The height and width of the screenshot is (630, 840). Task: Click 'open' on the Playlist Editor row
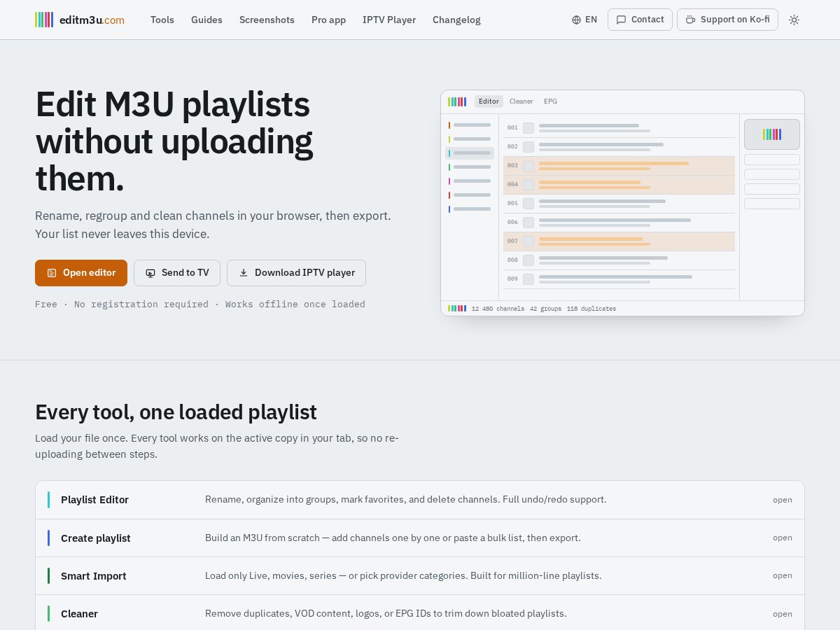click(x=783, y=500)
